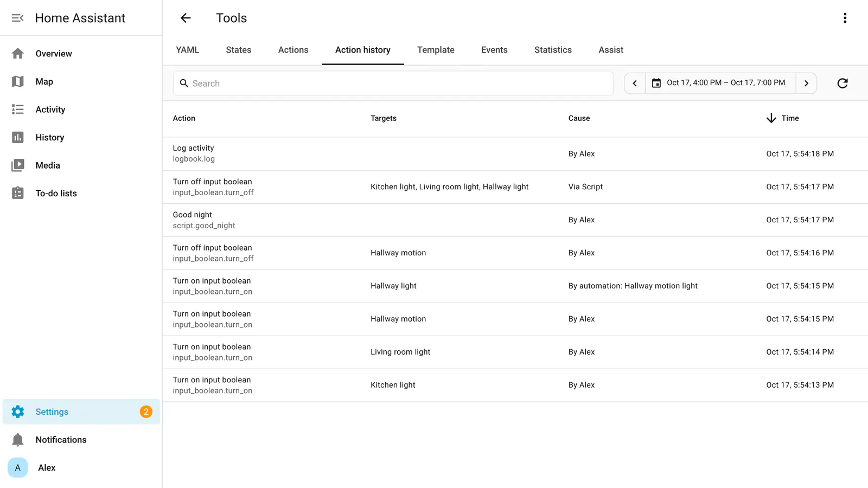Open Notifications bell item
The height and width of the screenshot is (488, 868).
pos(81,440)
